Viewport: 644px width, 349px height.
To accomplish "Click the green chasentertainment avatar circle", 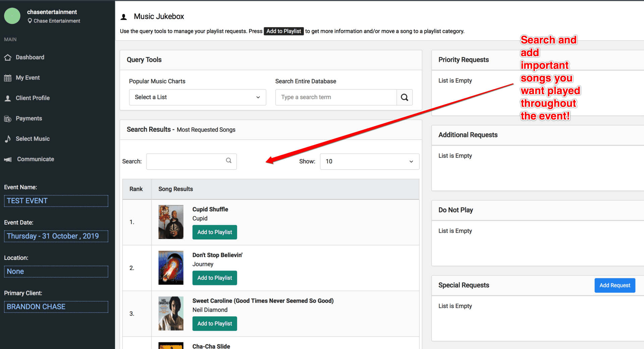I will pyautogui.click(x=12, y=16).
